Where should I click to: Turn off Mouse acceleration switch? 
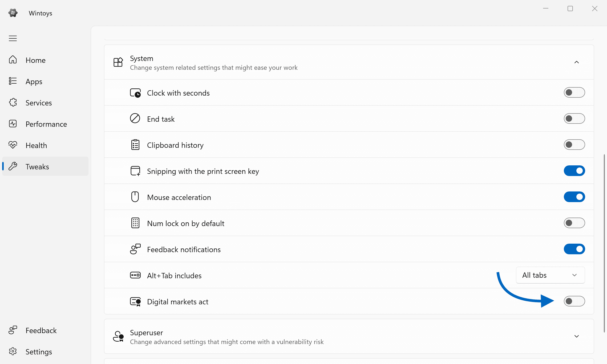pos(574,197)
